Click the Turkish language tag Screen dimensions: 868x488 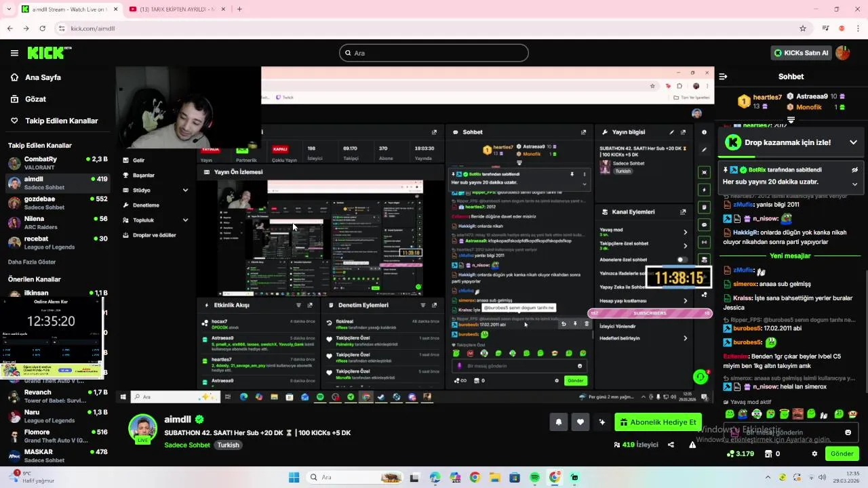(228, 445)
